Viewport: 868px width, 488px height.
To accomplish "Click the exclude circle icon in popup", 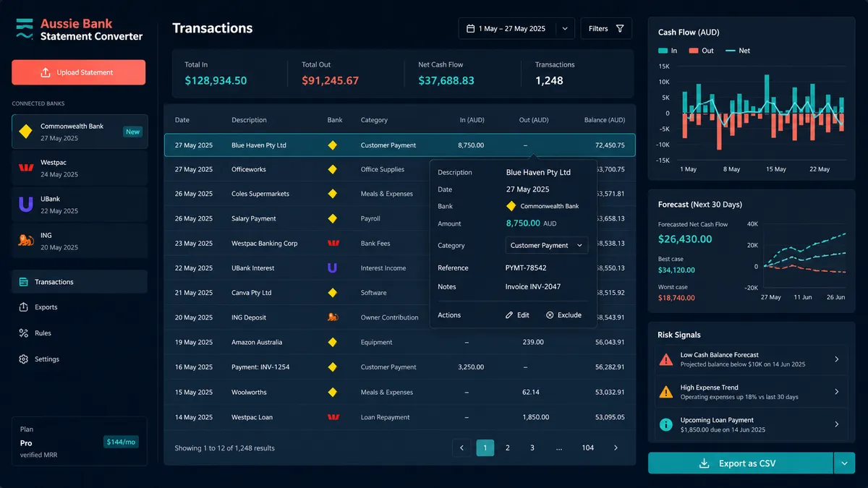I will pos(550,315).
